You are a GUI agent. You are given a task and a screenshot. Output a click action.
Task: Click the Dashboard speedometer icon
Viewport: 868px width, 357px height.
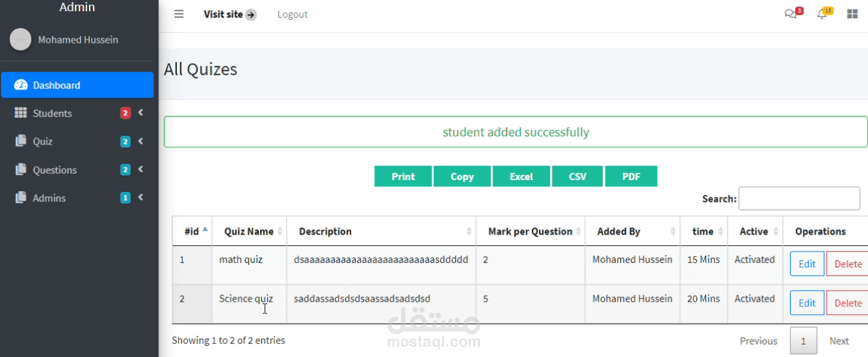click(x=21, y=85)
